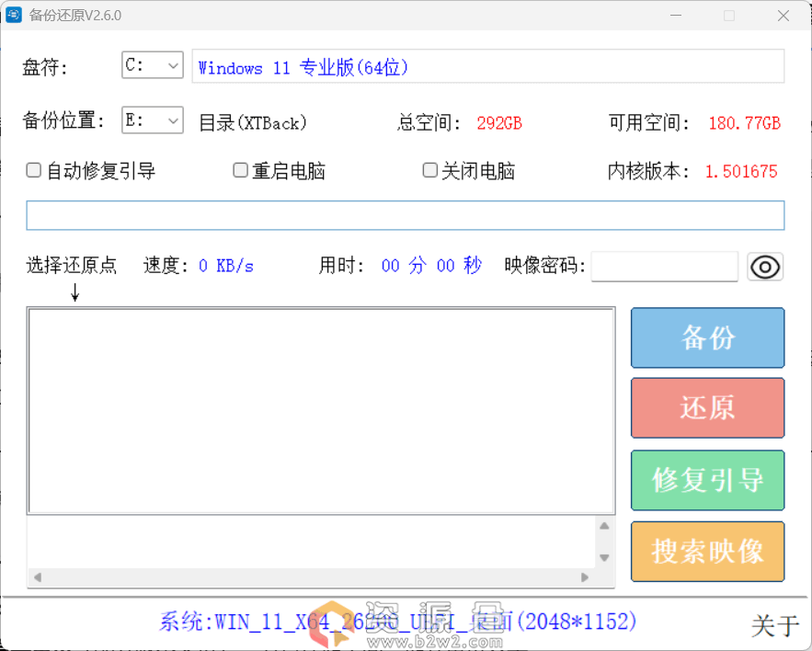Tick the 关闭电脑 checkbox
812x651 pixels.
point(429,170)
